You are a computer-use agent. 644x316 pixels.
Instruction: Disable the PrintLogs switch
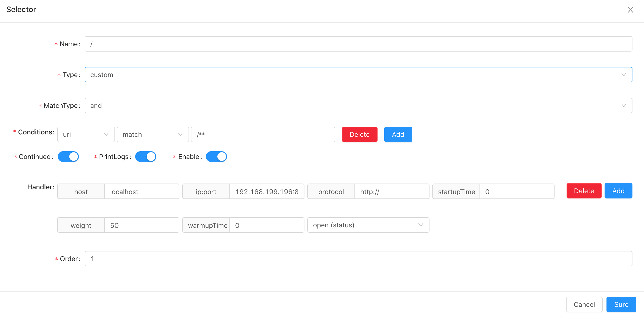(145, 157)
